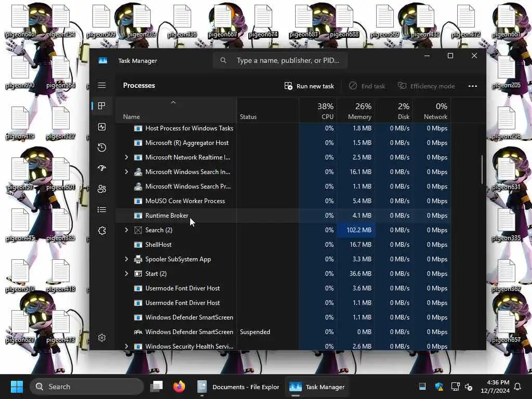Expand the Start (2) process group
The height and width of the screenshot is (399, 532).
tap(126, 274)
